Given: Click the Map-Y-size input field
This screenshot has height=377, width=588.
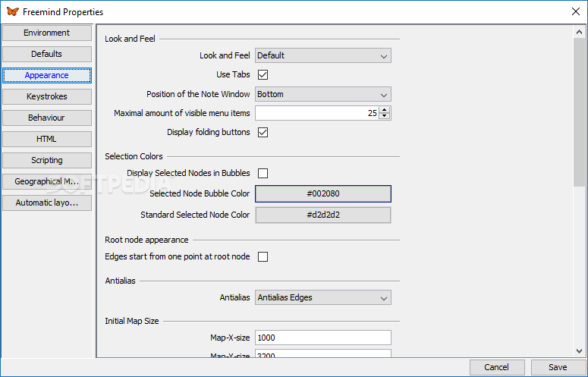Looking at the screenshot, I should pos(323,353).
